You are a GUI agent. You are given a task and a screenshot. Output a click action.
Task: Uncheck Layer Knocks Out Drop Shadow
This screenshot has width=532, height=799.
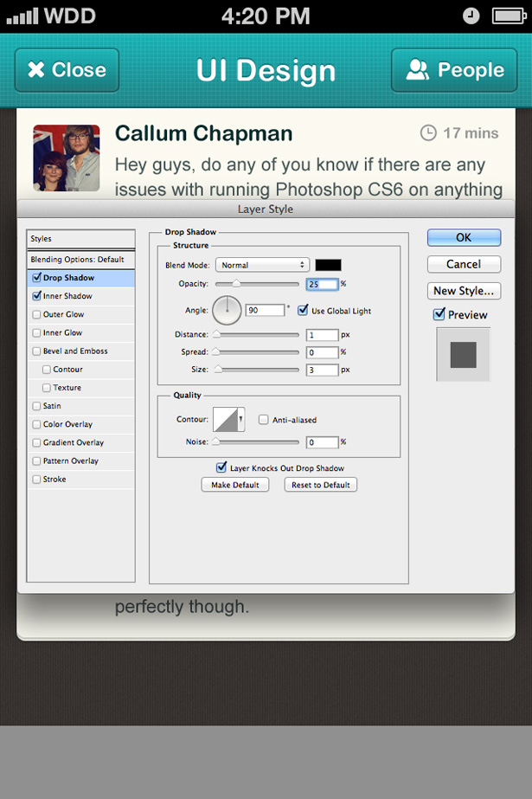tap(221, 468)
